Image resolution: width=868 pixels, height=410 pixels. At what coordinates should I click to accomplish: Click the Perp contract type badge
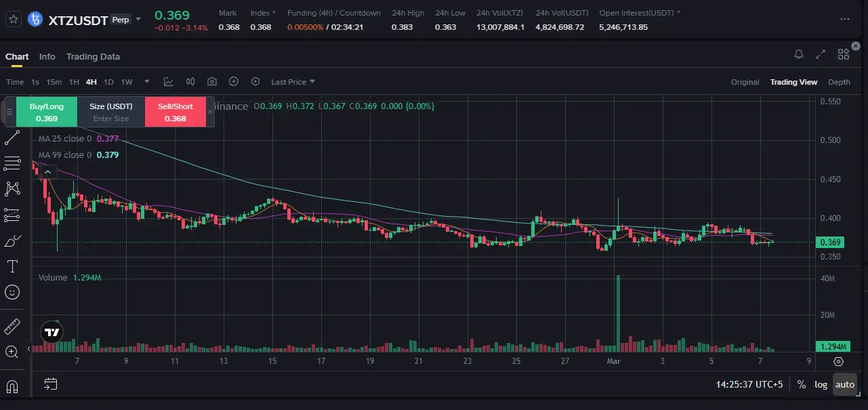[121, 20]
